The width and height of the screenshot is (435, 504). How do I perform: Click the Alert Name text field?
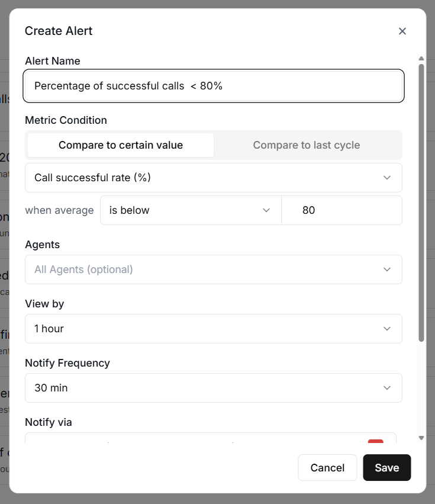pos(214,86)
